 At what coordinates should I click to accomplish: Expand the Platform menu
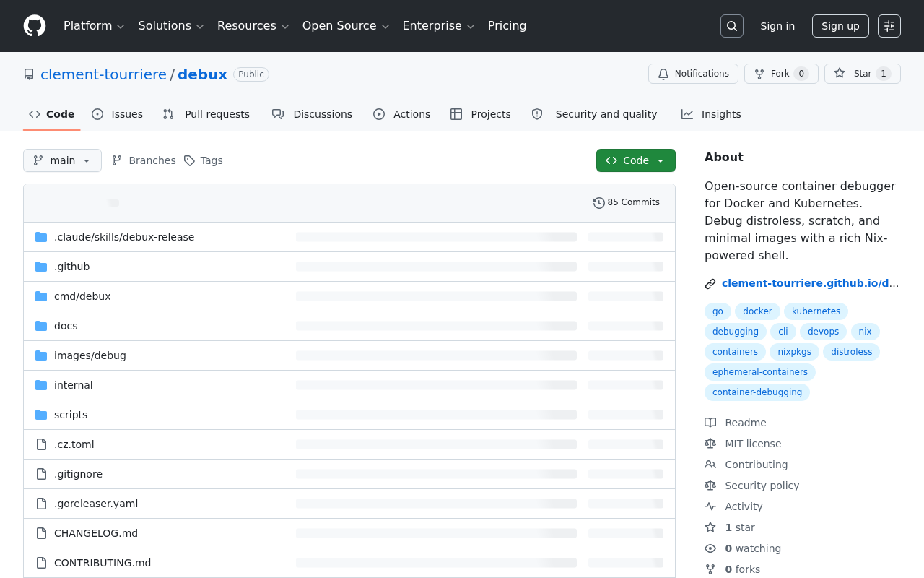[x=94, y=26]
